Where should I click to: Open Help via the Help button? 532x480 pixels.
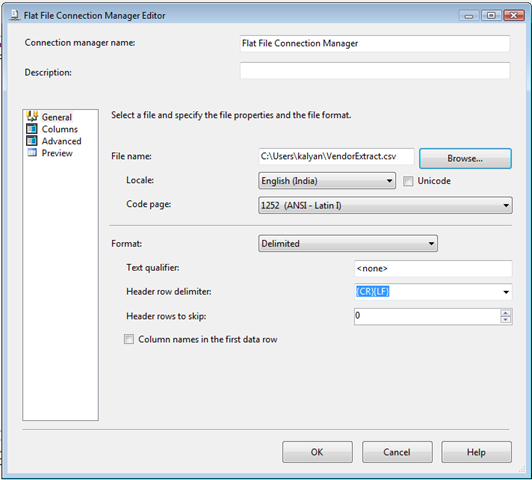476,452
